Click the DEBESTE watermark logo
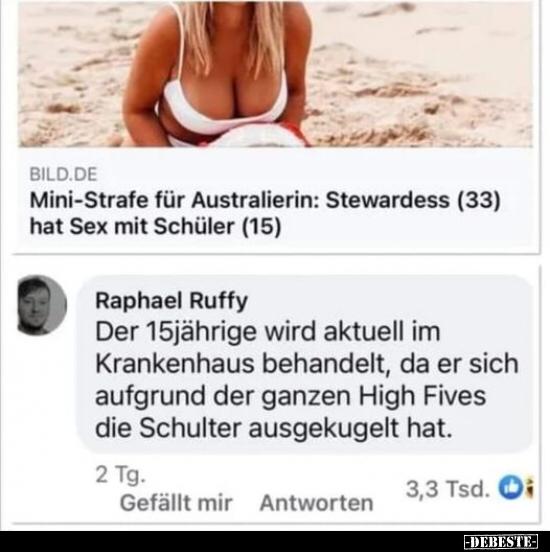550x552 pixels. (500, 541)
